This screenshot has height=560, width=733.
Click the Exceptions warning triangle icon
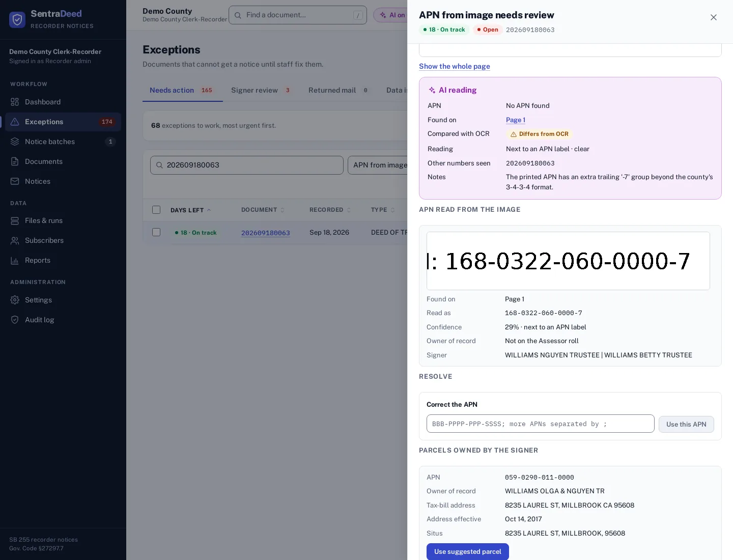[15, 122]
